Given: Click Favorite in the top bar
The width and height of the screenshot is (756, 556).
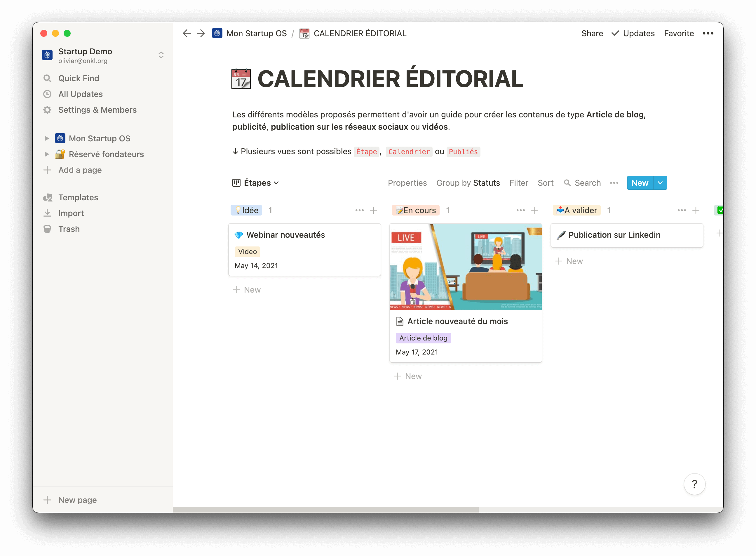Looking at the screenshot, I should (679, 33).
